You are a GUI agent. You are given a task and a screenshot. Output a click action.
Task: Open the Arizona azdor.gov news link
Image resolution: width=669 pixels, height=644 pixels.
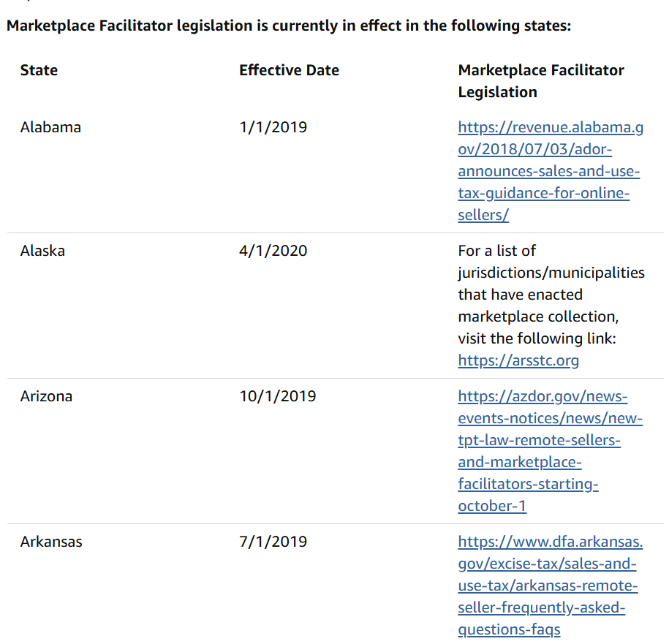pos(548,451)
